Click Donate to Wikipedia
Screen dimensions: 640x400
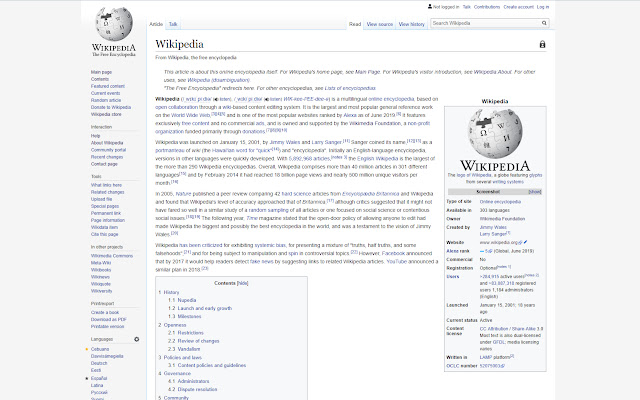click(x=111, y=107)
